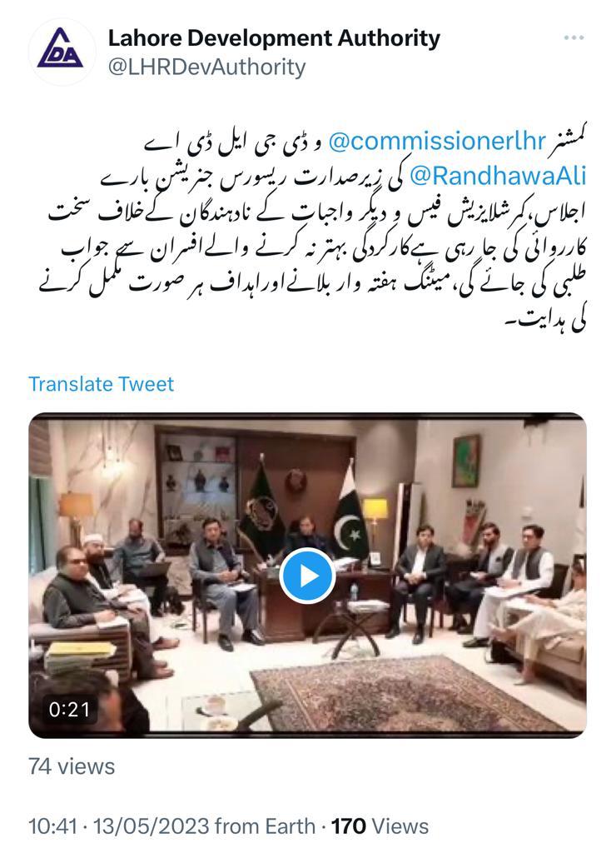Open the 170 Views analytics
Viewport: 616px width, 853px height.
[x=380, y=826]
